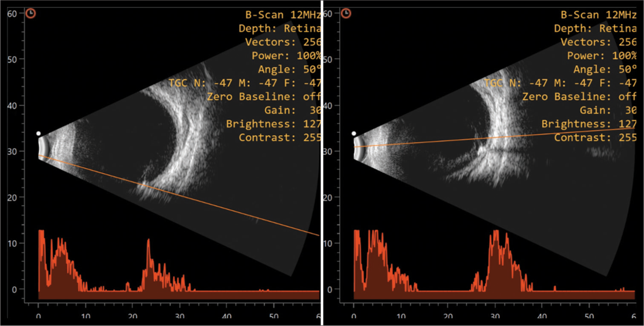Click 'Power: 100%' in left scan
644x326 pixels.
point(286,56)
